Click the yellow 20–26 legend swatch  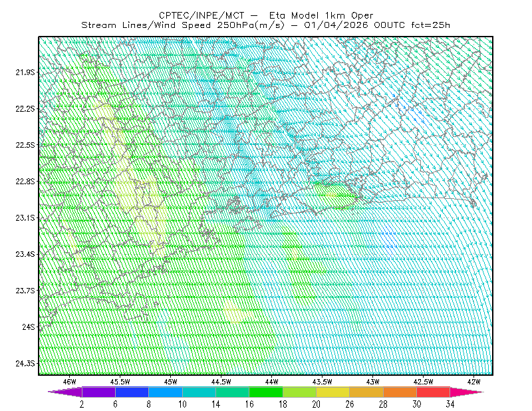pyautogui.click(x=333, y=392)
